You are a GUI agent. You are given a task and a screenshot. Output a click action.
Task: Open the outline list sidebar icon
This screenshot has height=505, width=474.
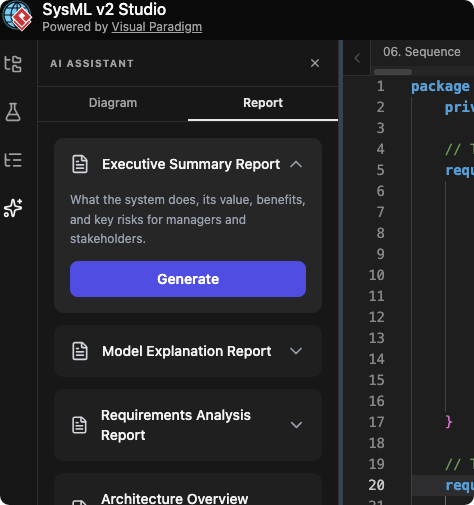(13, 160)
